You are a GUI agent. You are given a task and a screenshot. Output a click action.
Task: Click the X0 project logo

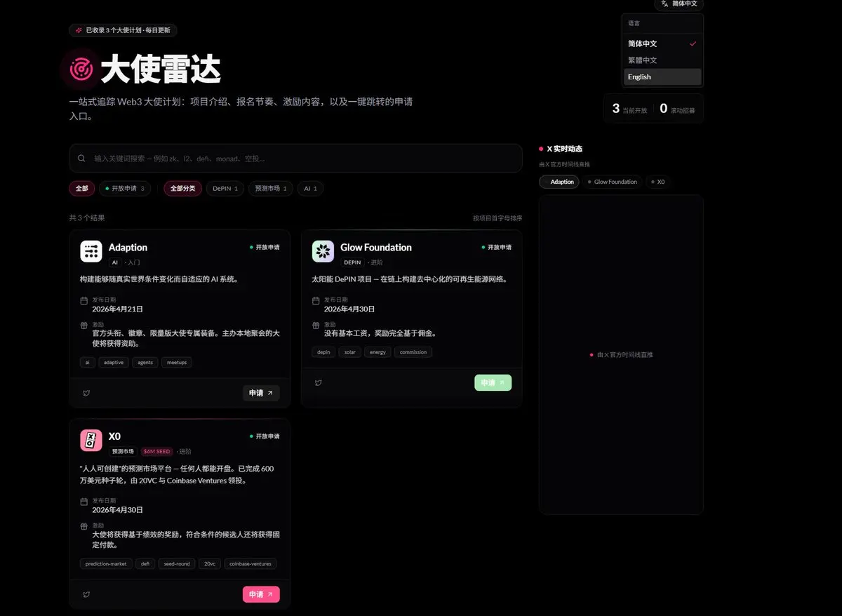click(91, 441)
